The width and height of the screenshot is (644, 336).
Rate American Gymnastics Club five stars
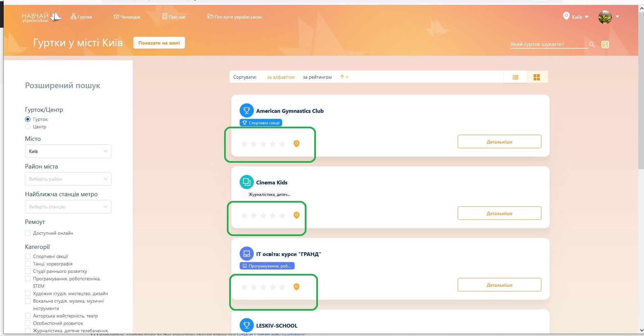click(282, 144)
